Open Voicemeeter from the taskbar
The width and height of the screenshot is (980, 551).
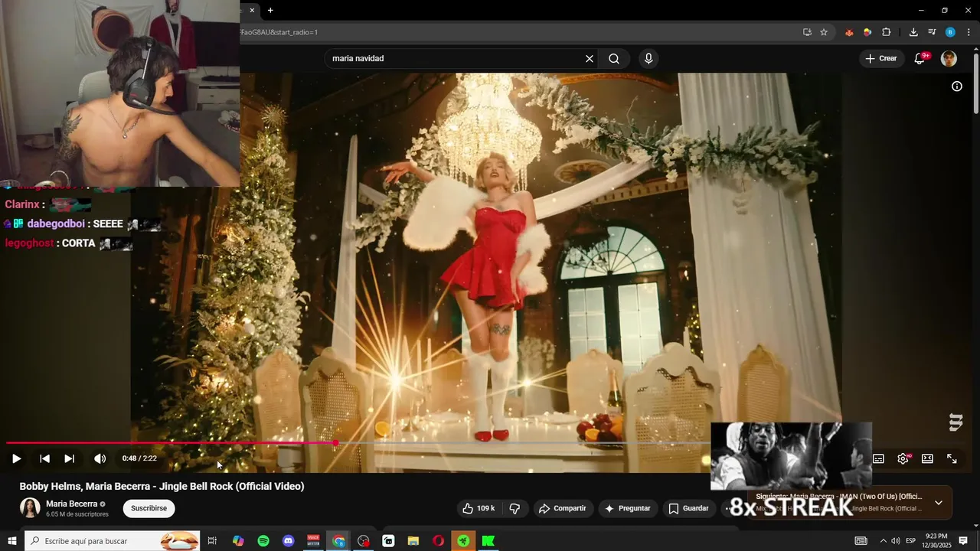[313, 541]
